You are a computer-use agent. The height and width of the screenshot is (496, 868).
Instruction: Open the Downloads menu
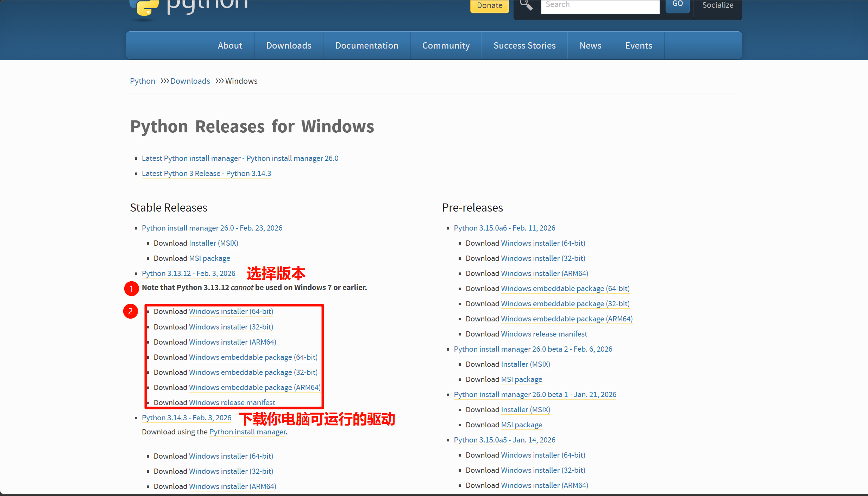pos(289,45)
